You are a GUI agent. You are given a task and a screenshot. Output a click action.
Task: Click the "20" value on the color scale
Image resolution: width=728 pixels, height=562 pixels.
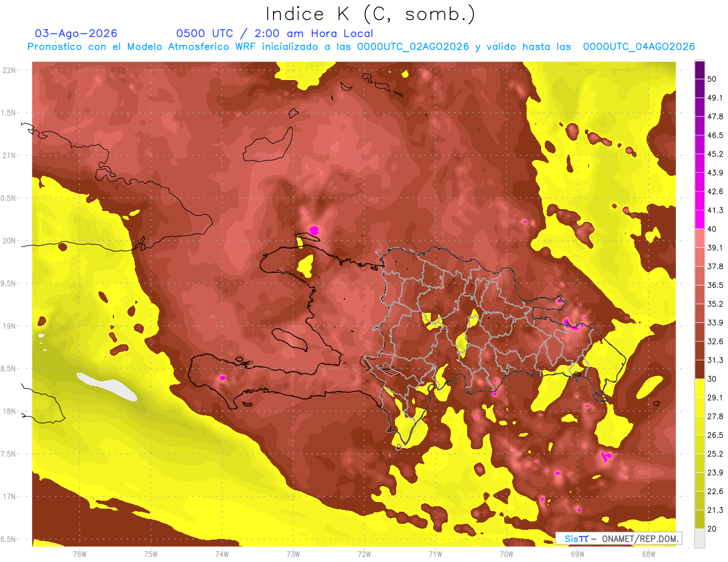(x=712, y=529)
